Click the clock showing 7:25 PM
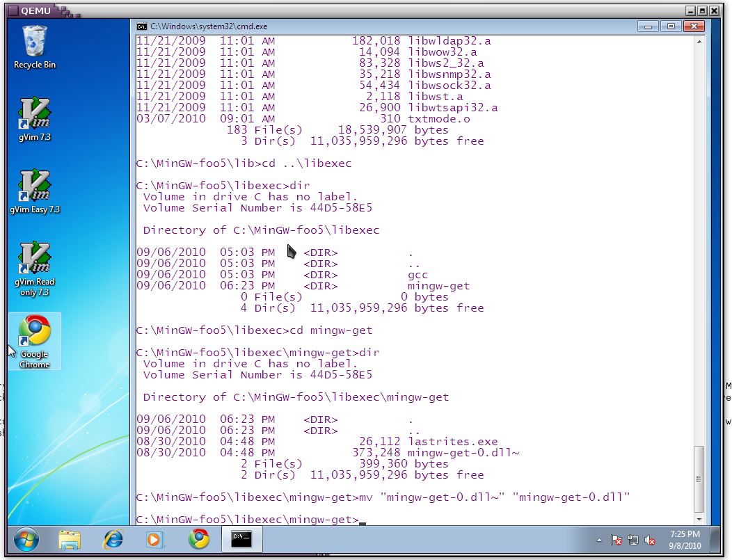The image size is (732, 560). point(684,539)
